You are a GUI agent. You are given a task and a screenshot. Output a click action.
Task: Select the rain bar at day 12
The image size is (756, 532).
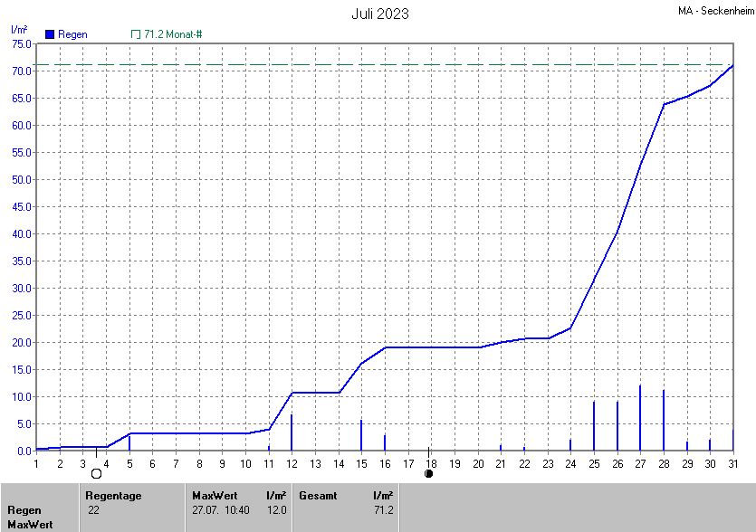[292, 432]
